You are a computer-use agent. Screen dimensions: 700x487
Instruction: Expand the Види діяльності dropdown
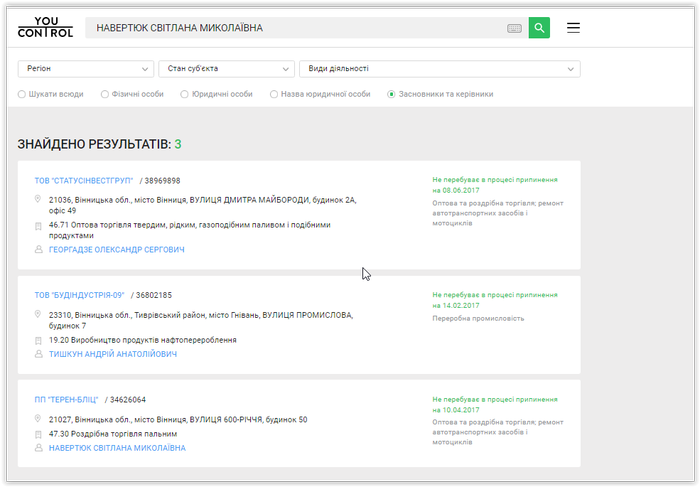440,69
